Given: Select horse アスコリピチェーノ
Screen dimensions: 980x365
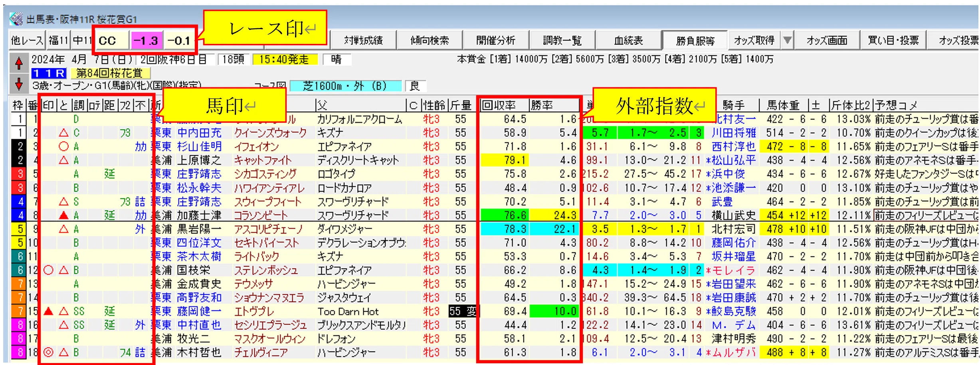Looking at the screenshot, I should (x=268, y=229).
